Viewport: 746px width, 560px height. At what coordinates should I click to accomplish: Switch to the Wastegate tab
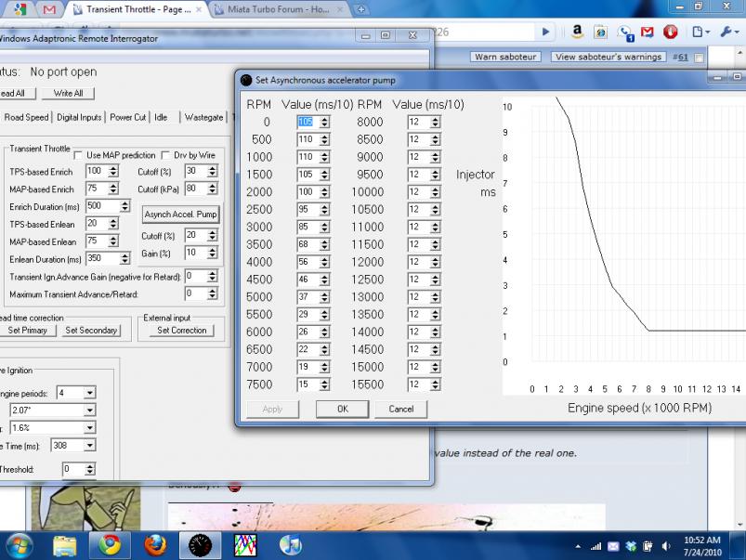pos(203,118)
